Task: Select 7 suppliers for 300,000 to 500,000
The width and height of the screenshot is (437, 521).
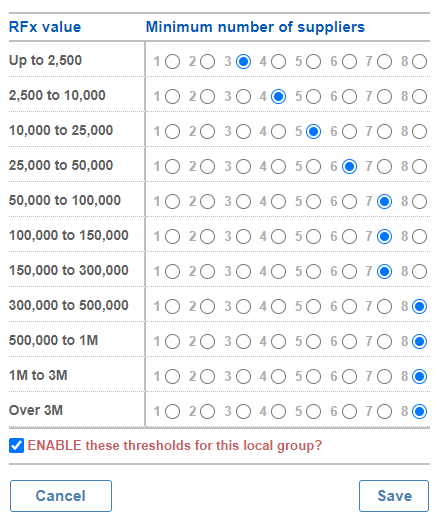Action: (384, 307)
